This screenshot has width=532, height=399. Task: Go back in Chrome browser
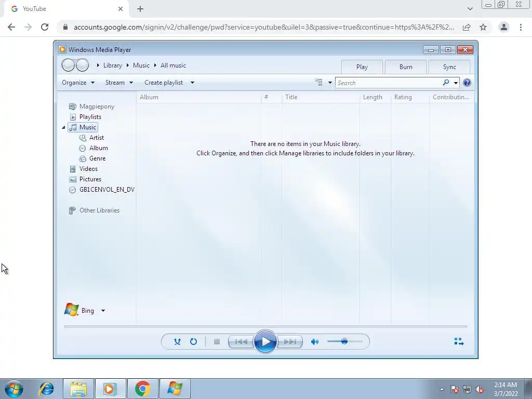point(11,27)
